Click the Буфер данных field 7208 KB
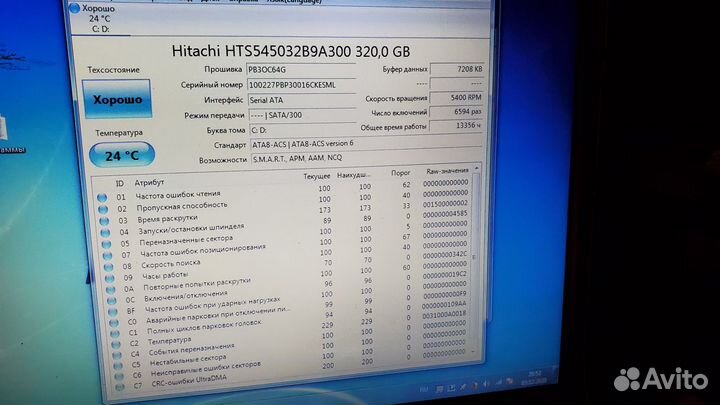The height and width of the screenshot is (405, 720). click(x=456, y=69)
